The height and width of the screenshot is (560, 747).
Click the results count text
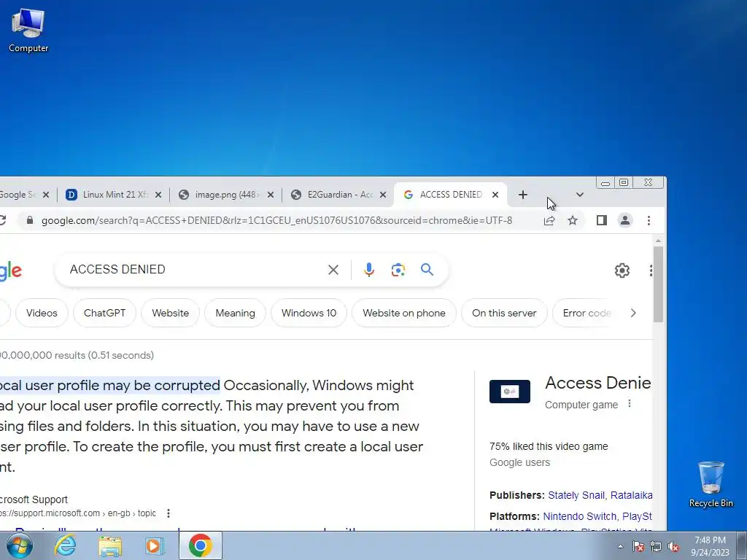coord(77,355)
